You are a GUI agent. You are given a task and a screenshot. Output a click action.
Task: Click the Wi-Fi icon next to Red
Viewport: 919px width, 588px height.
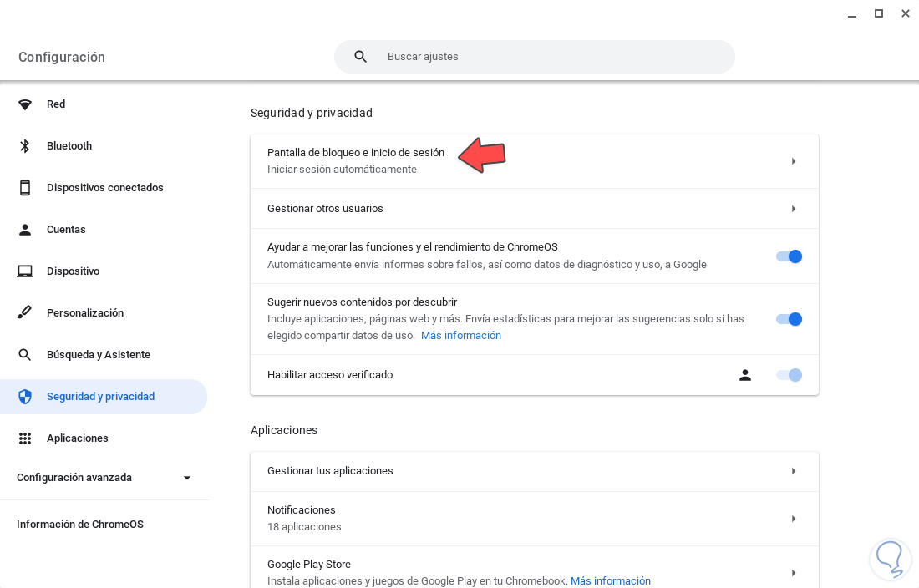(x=25, y=104)
